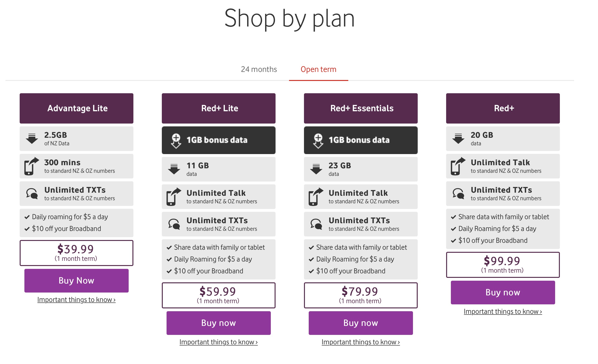Click the phone icon next to 300 mins

point(31,166)
